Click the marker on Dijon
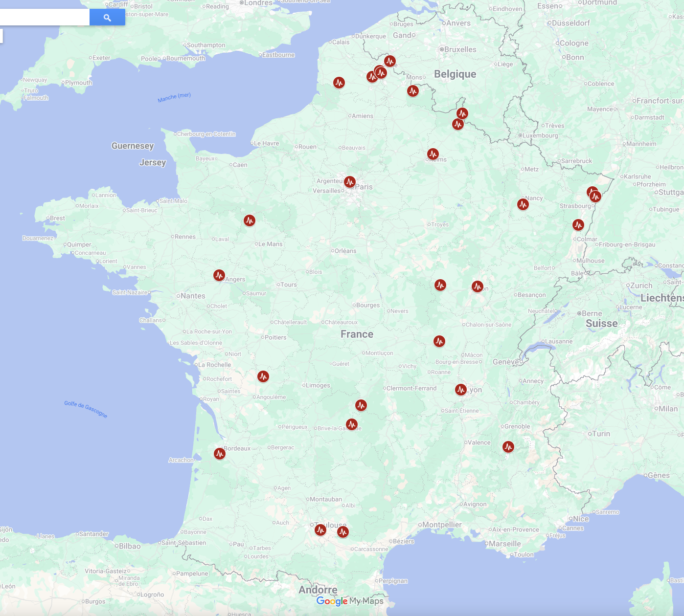The height and width of the screenshot is (616, 684). 478,286
